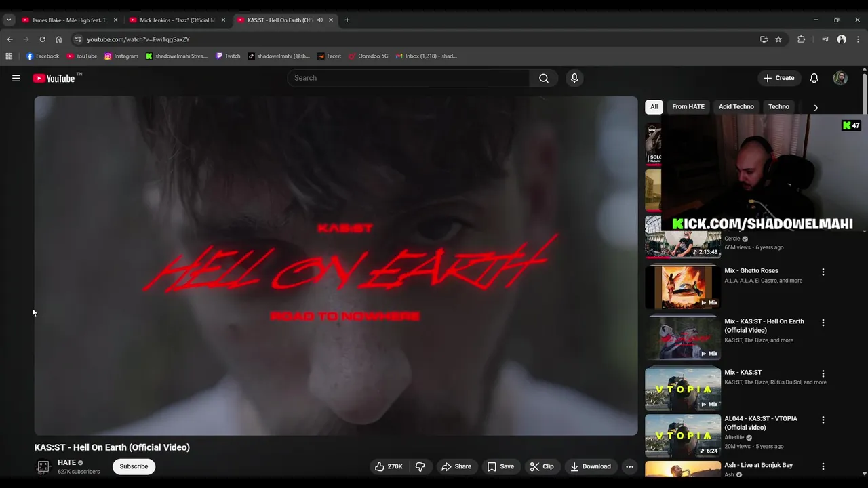Start voice search with microphone icon
This screenshot has height=488, width=868.
click(574, 78)
